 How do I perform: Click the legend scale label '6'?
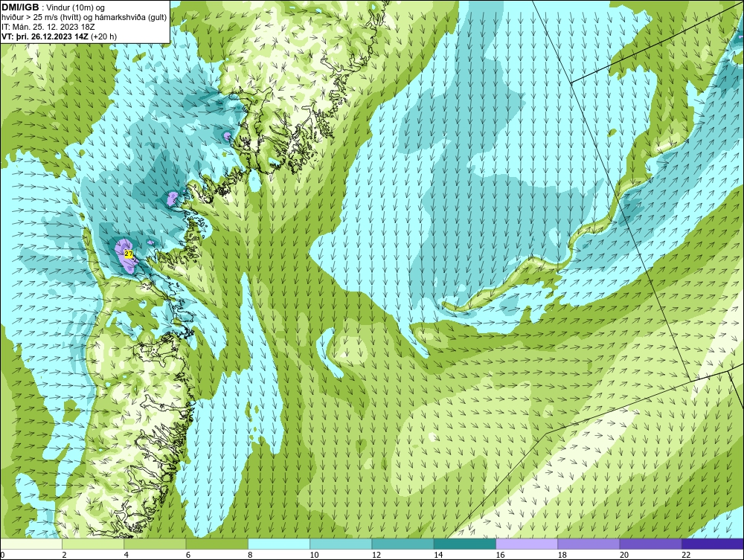188,555
